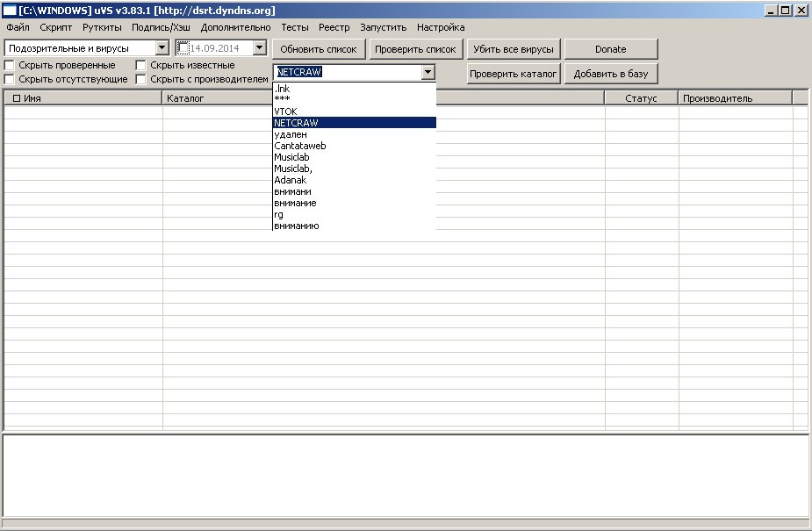This screenshot has width=812, height=531.
Task: Select внимани in the dropdown list
Action: tap(355, 191)
